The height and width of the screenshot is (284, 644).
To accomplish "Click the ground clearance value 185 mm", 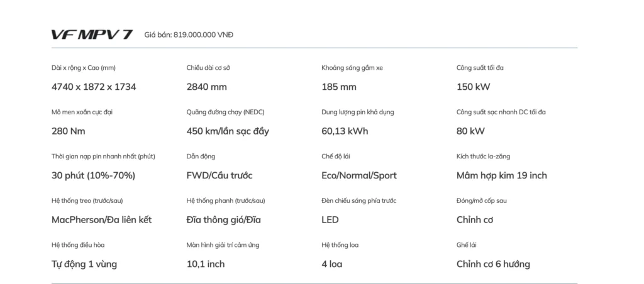I will [x=339, y=87].
